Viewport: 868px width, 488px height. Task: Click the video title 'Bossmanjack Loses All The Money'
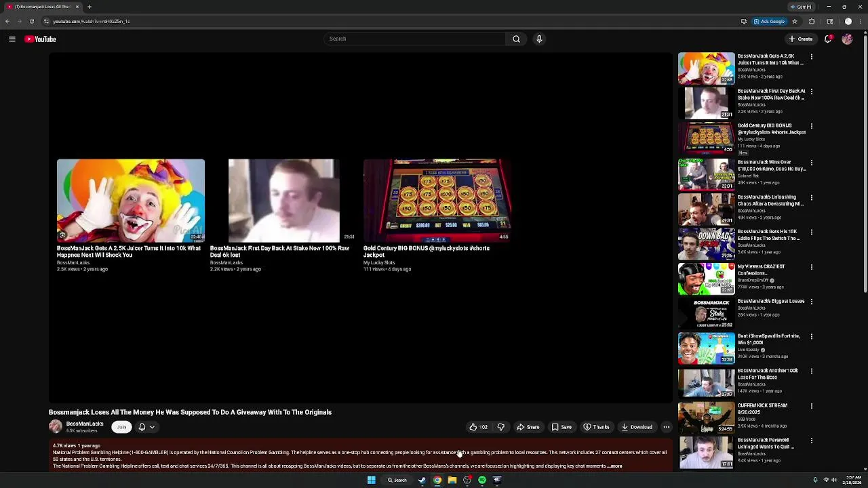190,412
